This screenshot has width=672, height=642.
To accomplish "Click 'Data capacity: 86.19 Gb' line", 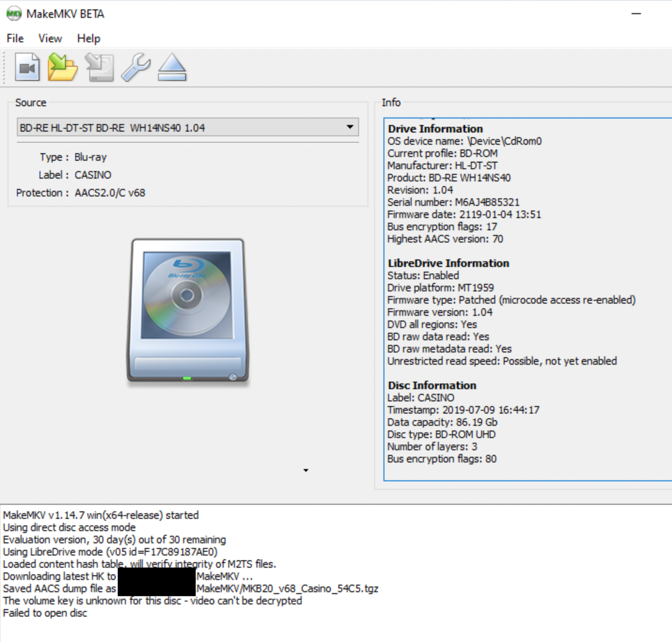I will pyautogui.click(x=442, y=422).
